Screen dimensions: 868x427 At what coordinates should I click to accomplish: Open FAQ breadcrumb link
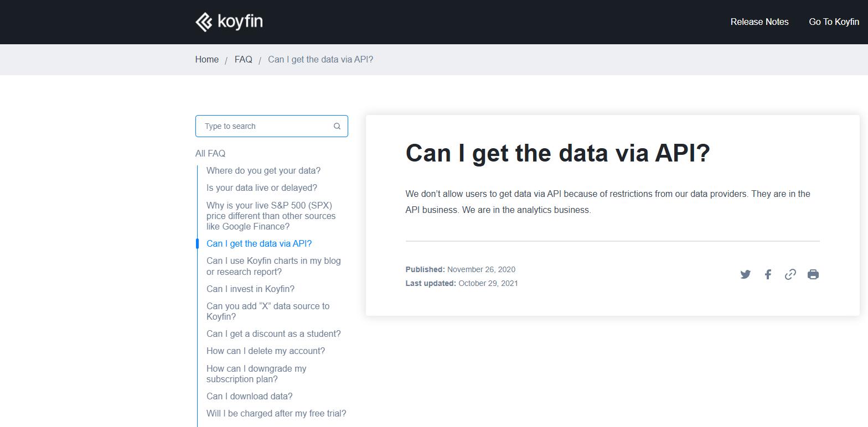(243, 59)
